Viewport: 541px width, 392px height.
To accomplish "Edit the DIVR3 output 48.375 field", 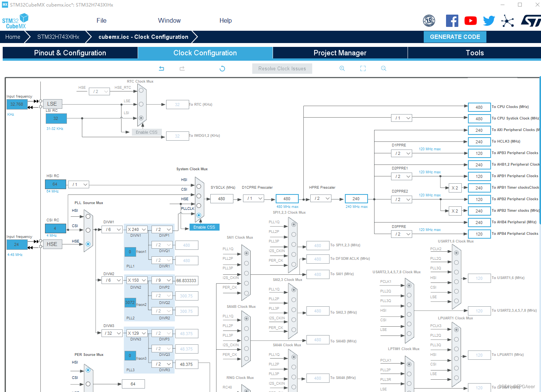I will (186, 364).
